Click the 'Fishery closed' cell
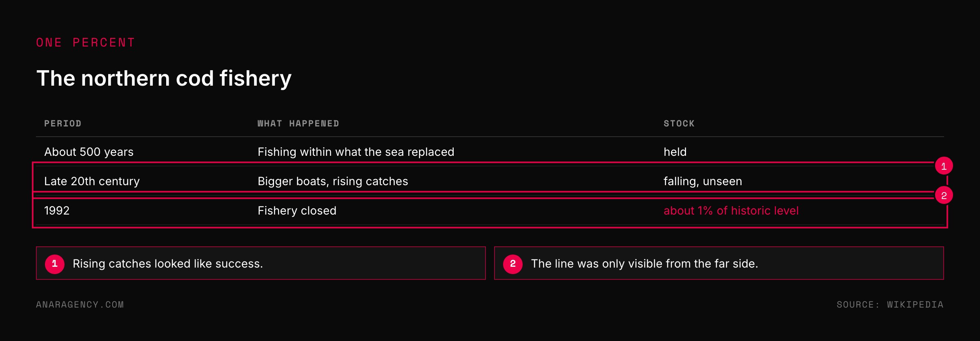 pyautogui.click(x=297, y=210)
